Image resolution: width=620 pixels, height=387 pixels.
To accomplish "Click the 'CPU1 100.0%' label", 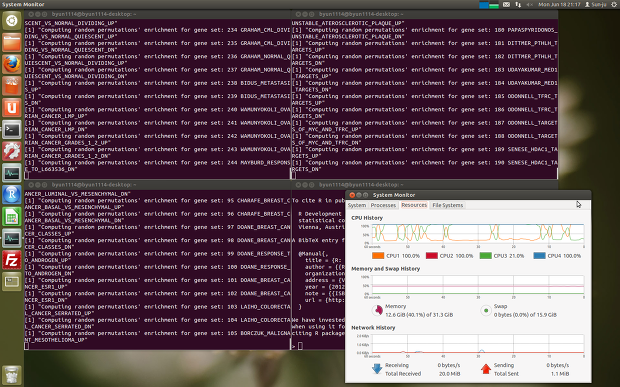I will [403, 256].
